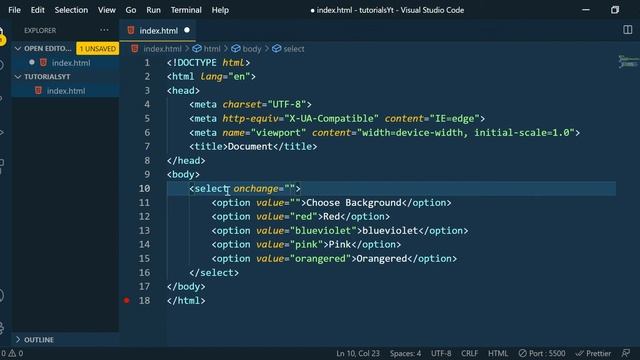This screenshot has width=640, height=360.
Task: Click index.html breadcrumb
Action: (162, 49)
